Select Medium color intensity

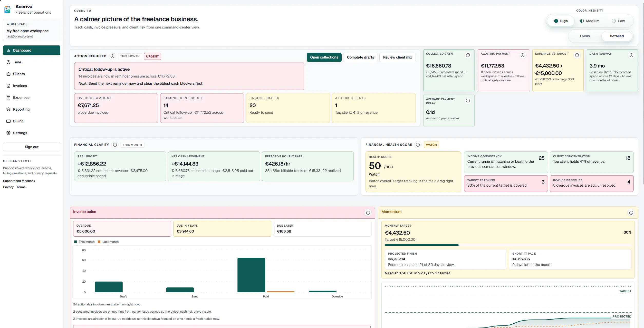click(x=590, y=21)
